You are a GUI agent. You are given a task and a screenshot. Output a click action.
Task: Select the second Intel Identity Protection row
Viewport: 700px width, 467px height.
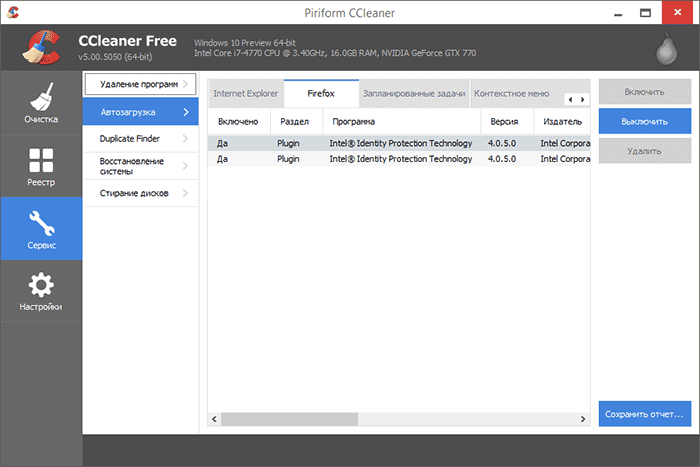[399, 159]
